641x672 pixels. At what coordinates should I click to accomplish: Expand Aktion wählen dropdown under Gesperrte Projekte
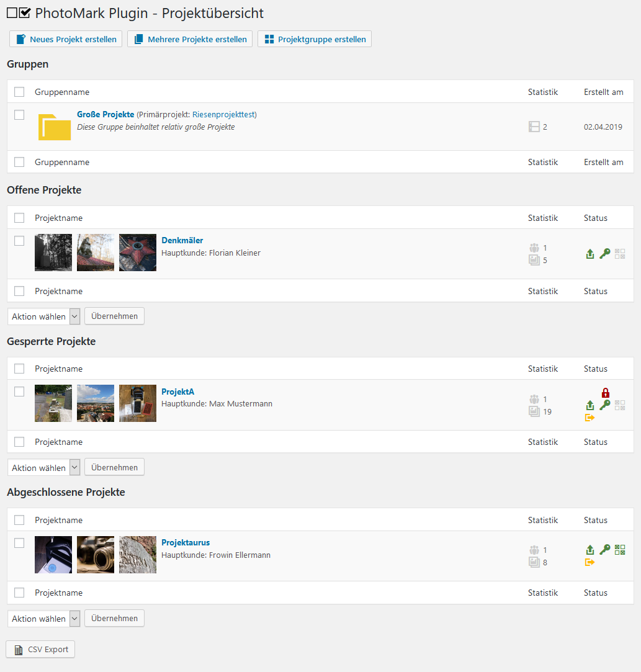pos(44,468)
